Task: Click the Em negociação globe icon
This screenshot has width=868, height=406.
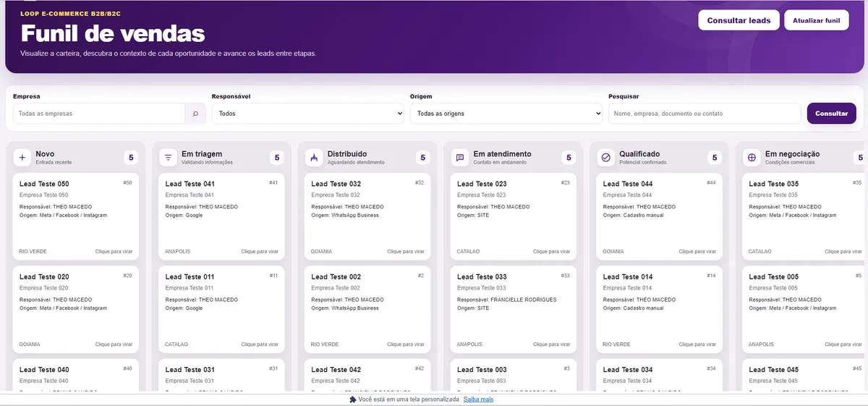Action: 752,157
